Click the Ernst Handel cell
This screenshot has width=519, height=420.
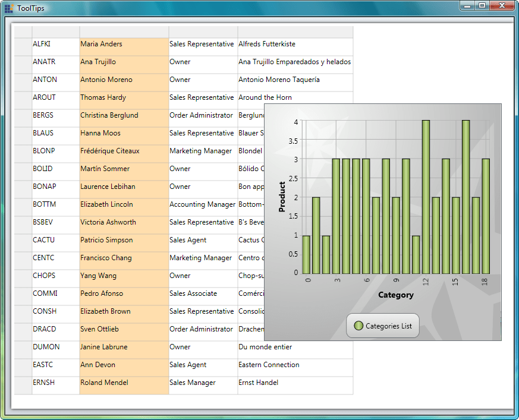coord(295,386)
